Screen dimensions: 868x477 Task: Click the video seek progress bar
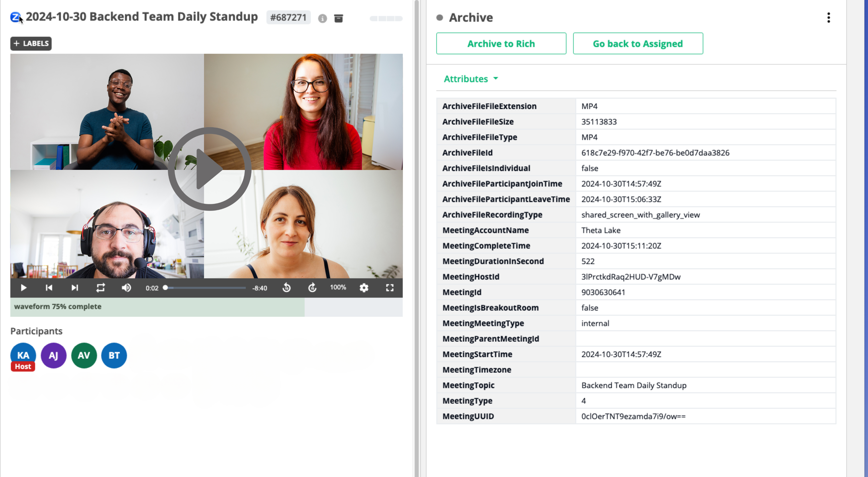[205, 288]
